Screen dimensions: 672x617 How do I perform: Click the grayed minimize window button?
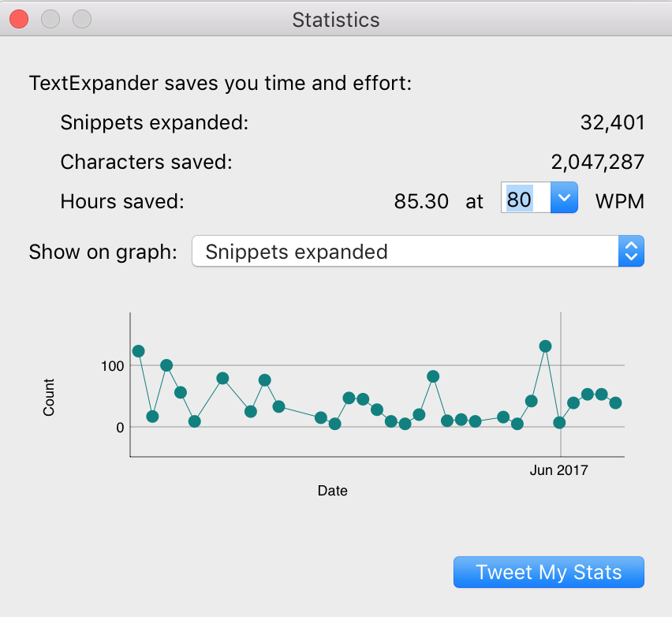(50, 19)
